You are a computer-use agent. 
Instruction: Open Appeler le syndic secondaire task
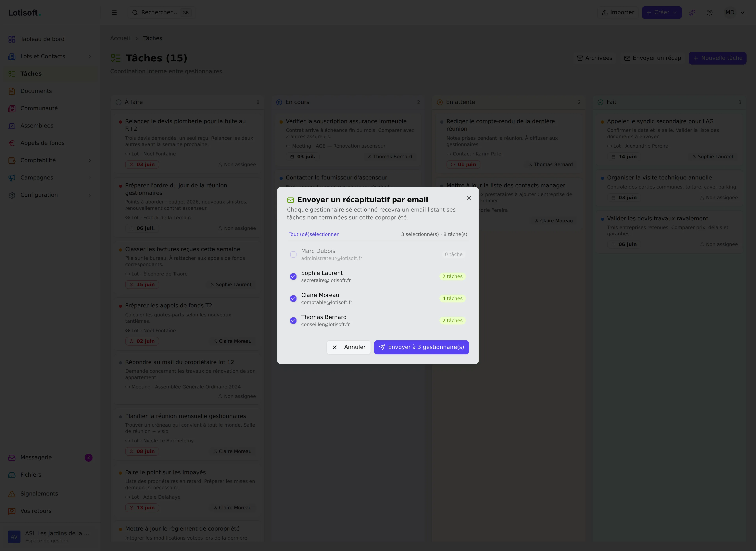[x=669, y=139]
